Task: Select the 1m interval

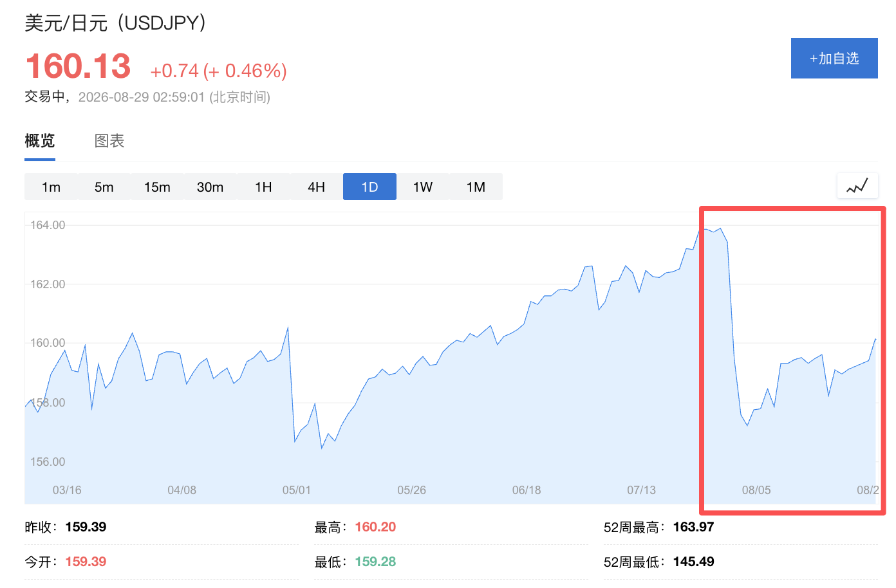Action: tap(51, 187)
